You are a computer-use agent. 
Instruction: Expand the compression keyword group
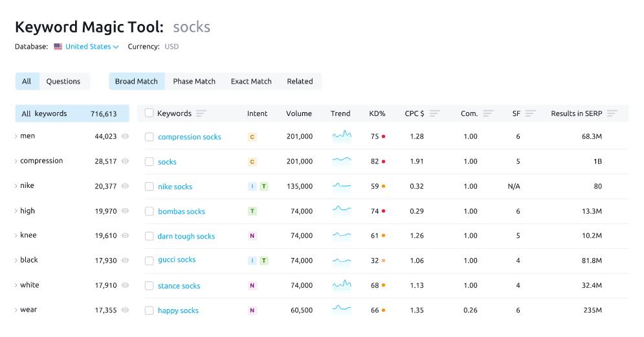pos(16,161)
